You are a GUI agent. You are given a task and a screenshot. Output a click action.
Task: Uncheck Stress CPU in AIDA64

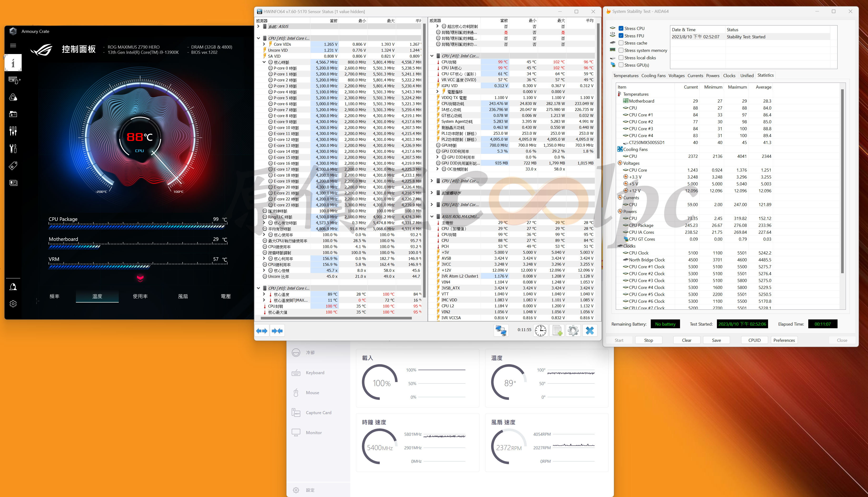coord(621,28)
